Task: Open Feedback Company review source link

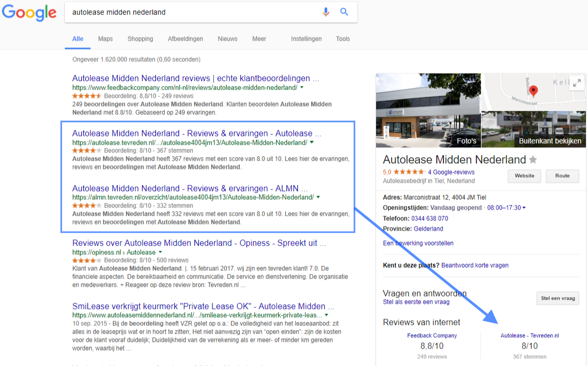Action: (432, 336)
